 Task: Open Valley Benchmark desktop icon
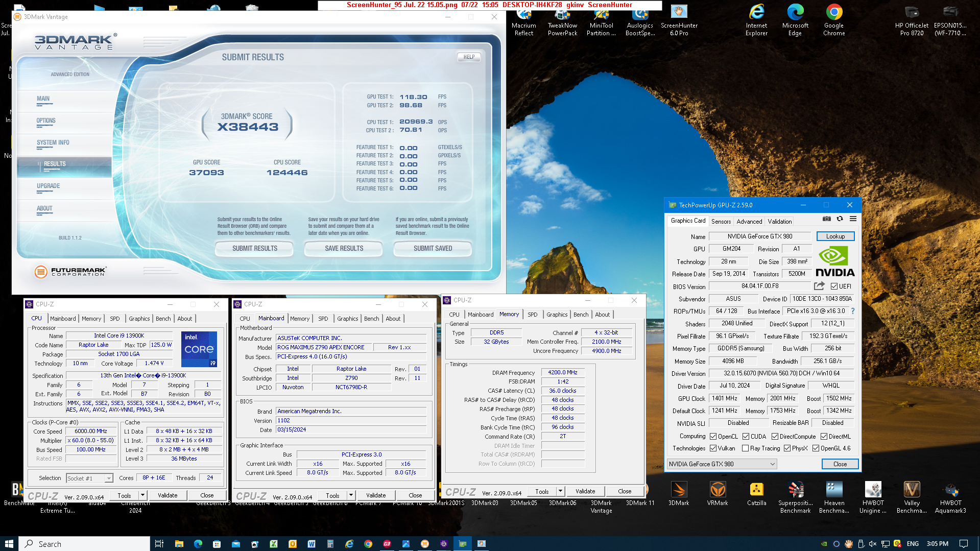click(x=912, y=497)
